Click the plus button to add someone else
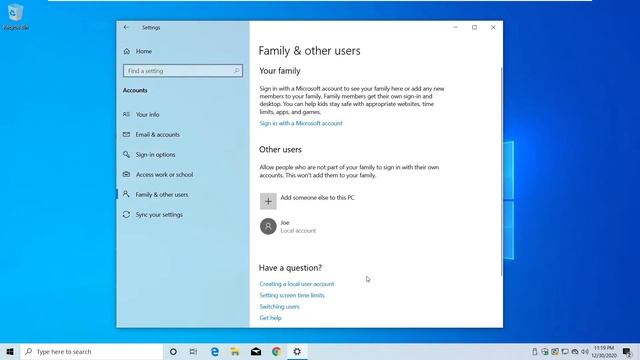The width and height of the screenshot is (640, 360). point(268,201)
